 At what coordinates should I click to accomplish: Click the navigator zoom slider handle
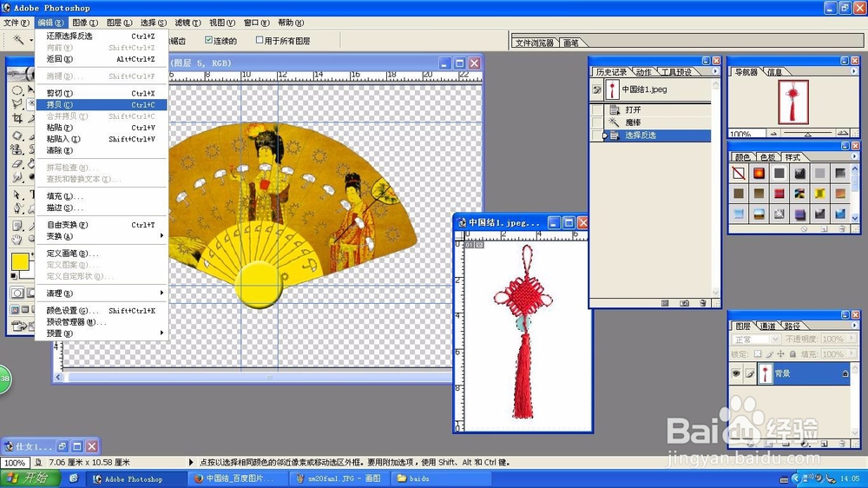[x=807, y=134]
